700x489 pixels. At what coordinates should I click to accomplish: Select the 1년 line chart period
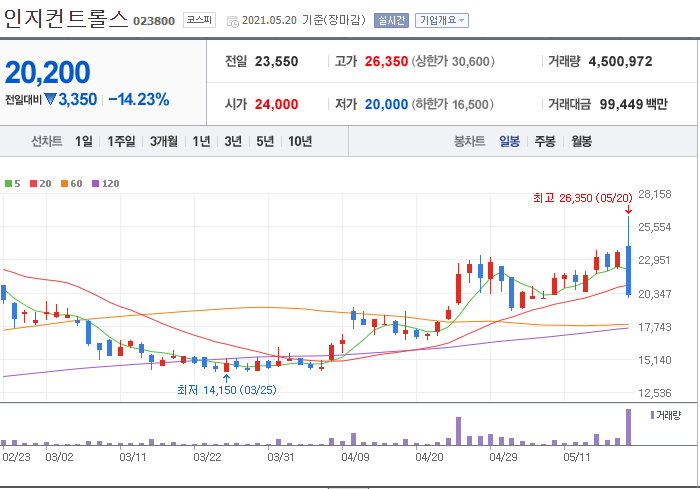point(201,142)
